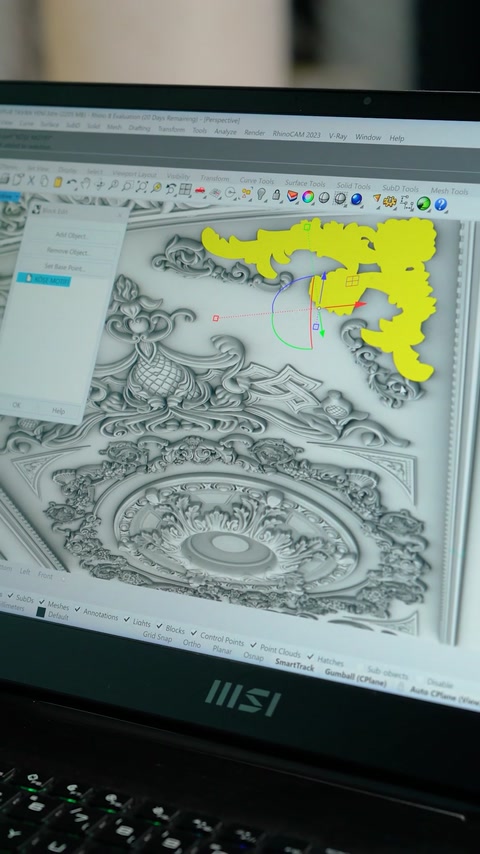This screenshot has height=854, width=480.
Task: Toggle Gumball (CPlane) in status bar
Action: (x=356, y=678)
